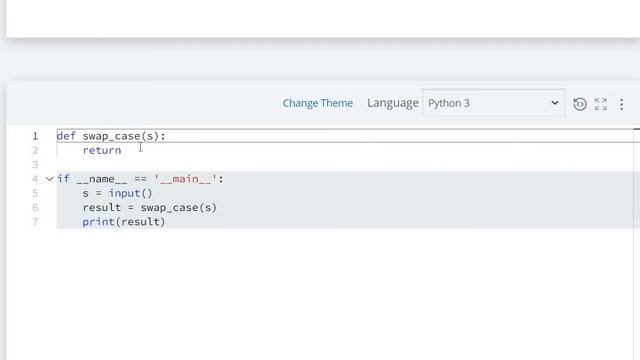Open the Python 3 language dropdown
640x360 pixels.
494,103
